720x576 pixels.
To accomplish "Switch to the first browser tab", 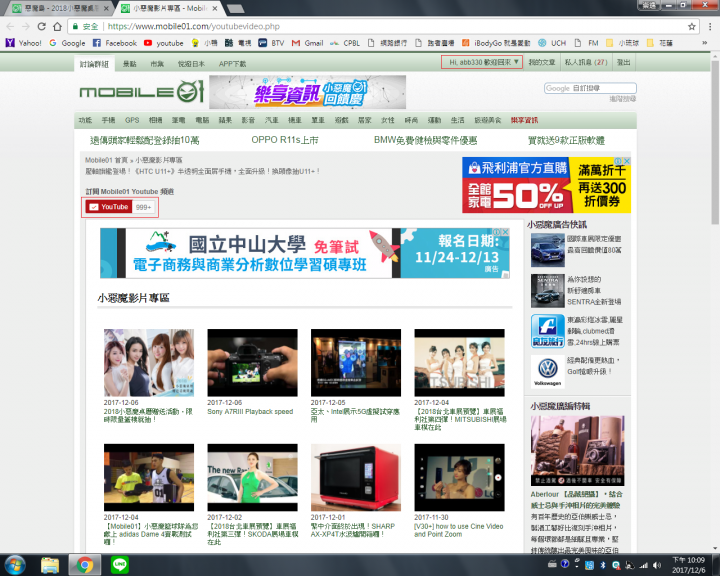I will pyautogui.click(x=56, y=8).
